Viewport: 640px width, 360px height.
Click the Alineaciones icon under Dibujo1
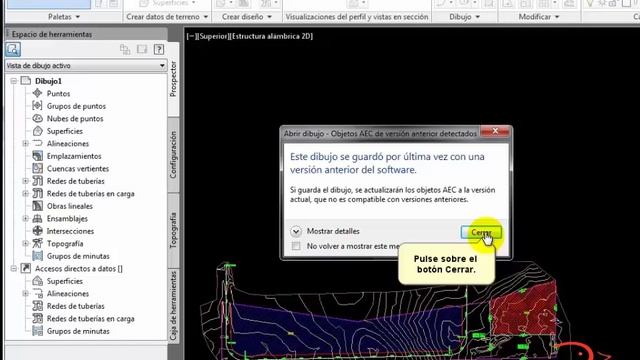(38, 143)
